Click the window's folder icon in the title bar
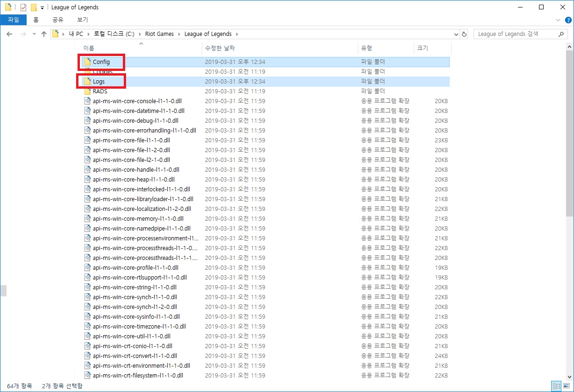The width and height of the screenshot is (574, 392). [8, 7]
